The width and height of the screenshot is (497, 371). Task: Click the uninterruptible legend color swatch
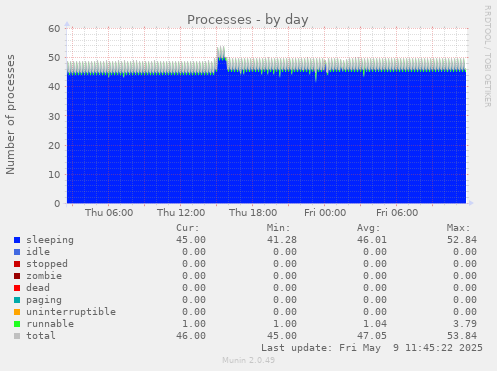(x=17, y=312)
